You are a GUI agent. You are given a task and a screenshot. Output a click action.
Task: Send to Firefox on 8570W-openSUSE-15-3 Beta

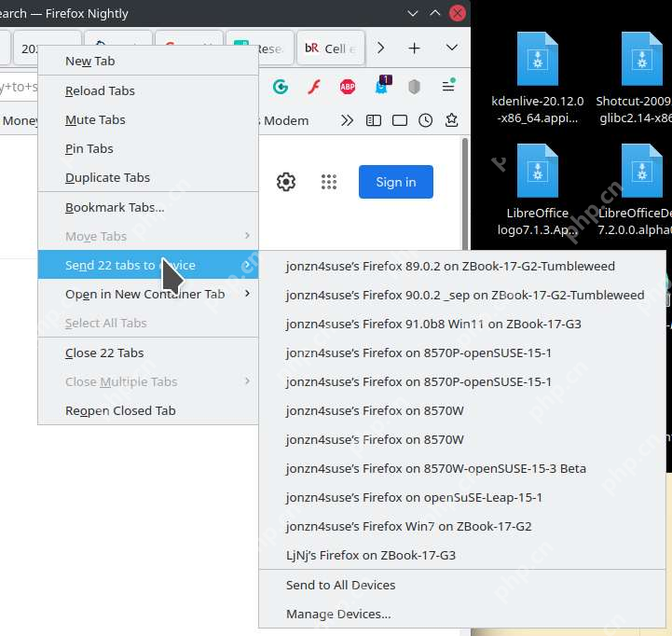click(462, 469)
